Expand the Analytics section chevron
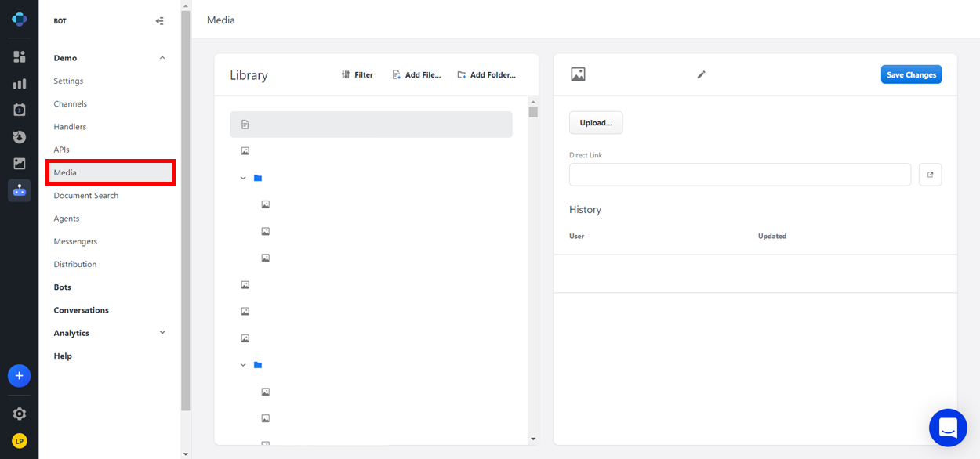Image resolution: width=980 pixels, height=459 pixels. (x=162, y=333)
